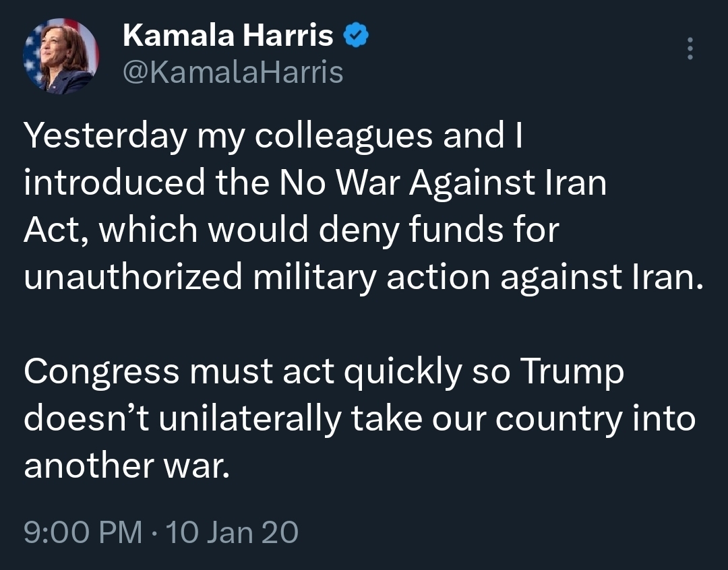
Task: Click the word "Trump" in the tweet
Action: 573,372
